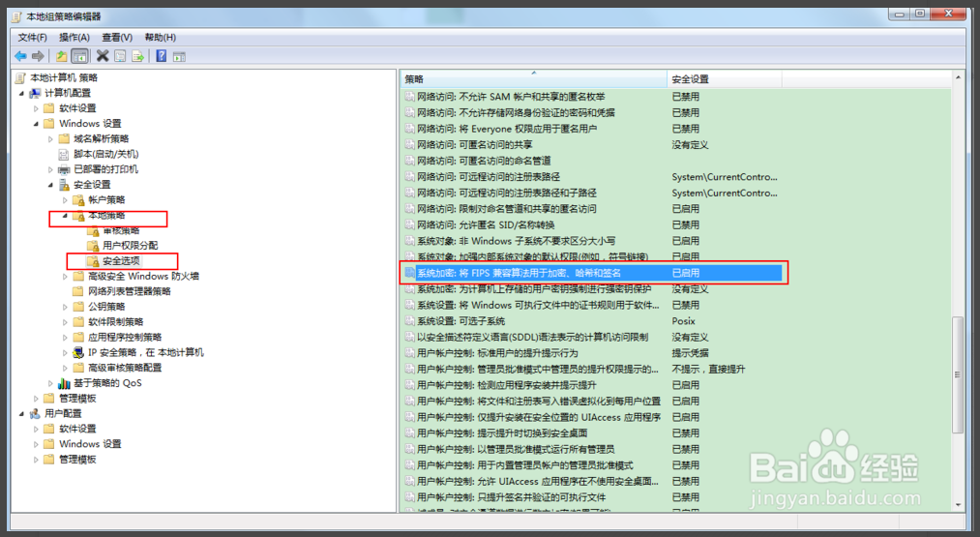This screenshot has width=980, height=537.
Task: Click the policy list scrollbar down arrow
Action: (958, 505)
